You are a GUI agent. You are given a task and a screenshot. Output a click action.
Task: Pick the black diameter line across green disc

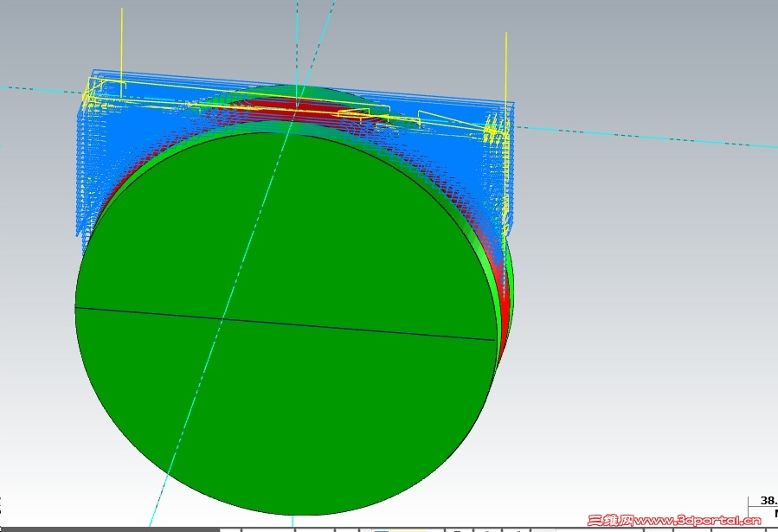(x=285, y=324)
